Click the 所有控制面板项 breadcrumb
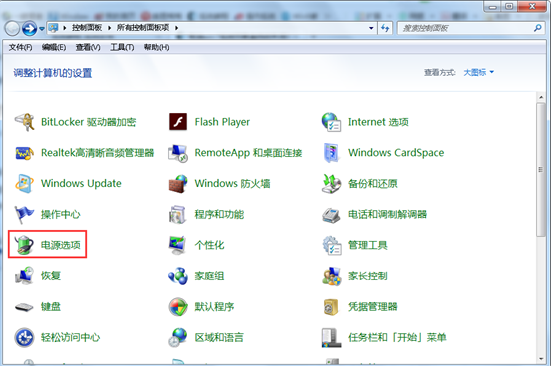This screenshot has height=366, width=552. (143, 28)
